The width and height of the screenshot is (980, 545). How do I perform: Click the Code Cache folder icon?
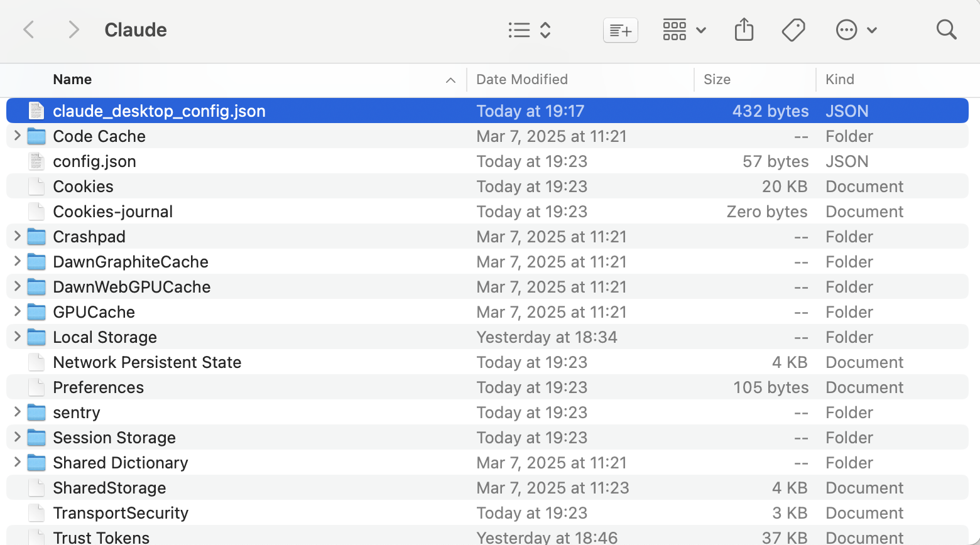tap(36, 136)
